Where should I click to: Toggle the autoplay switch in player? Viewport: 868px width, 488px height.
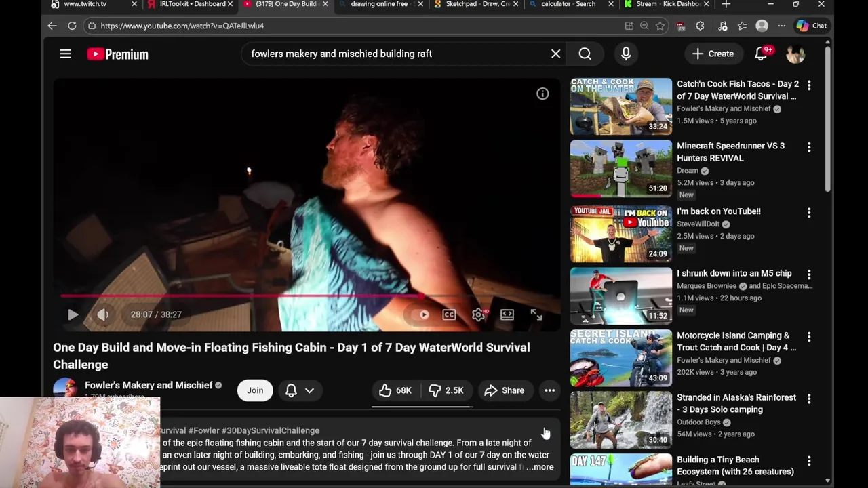coord(420,314)
